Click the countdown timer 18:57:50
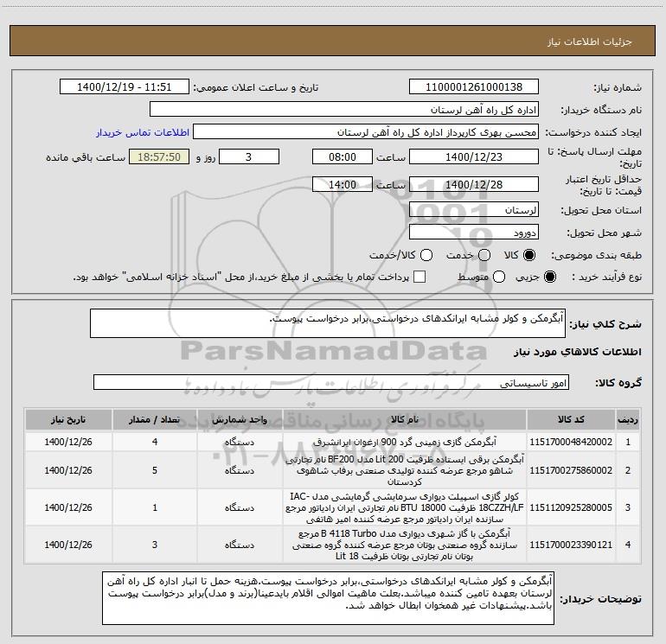Viewport: 666px width, 644px height. click(159, 156)
